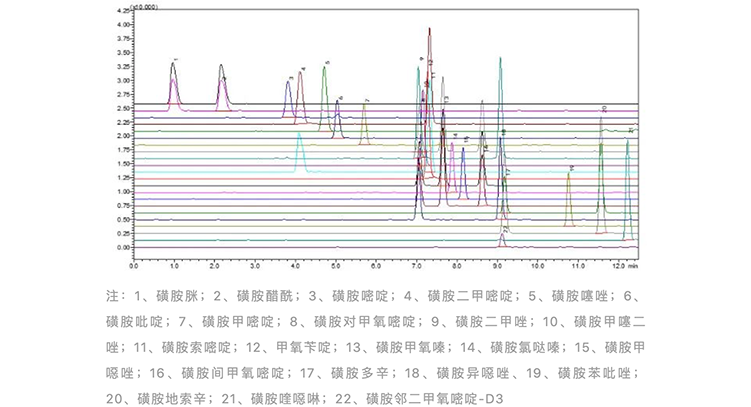Click the peak labeled 22 at chart bottom
The height and width of the screenshot is (407, 751).
click(503, 236)
